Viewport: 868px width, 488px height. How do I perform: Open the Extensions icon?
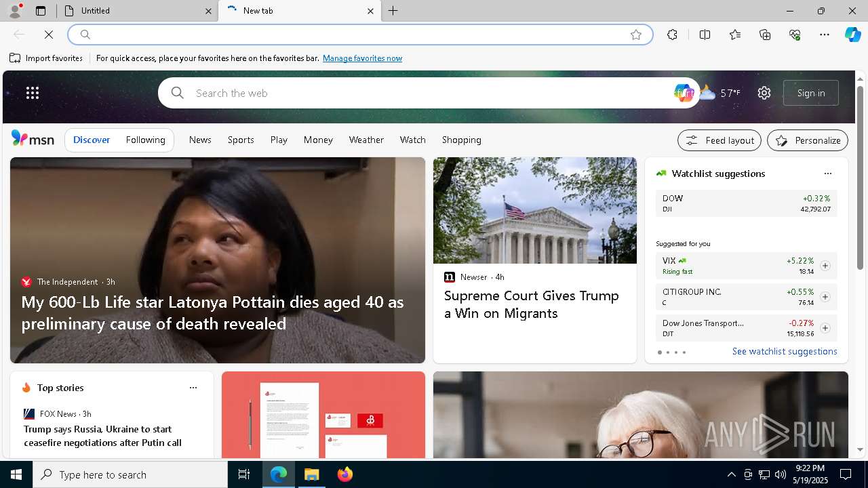tap(672, 35)
